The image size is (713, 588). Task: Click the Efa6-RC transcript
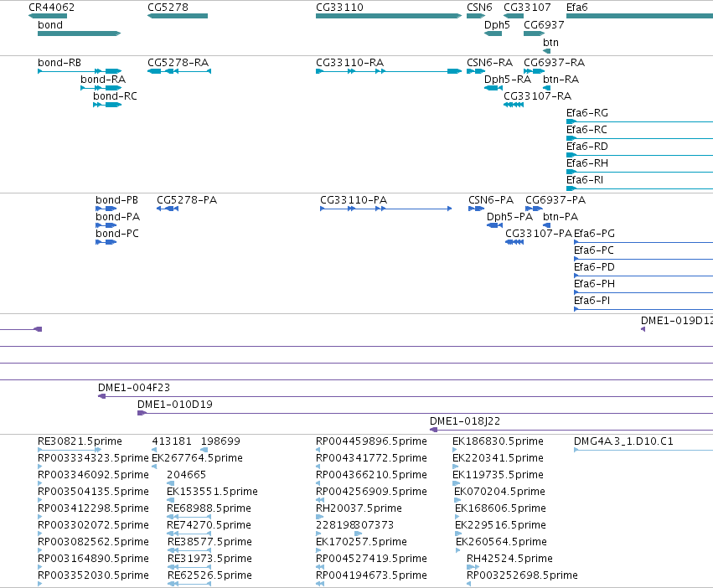[x=639, y=138]
